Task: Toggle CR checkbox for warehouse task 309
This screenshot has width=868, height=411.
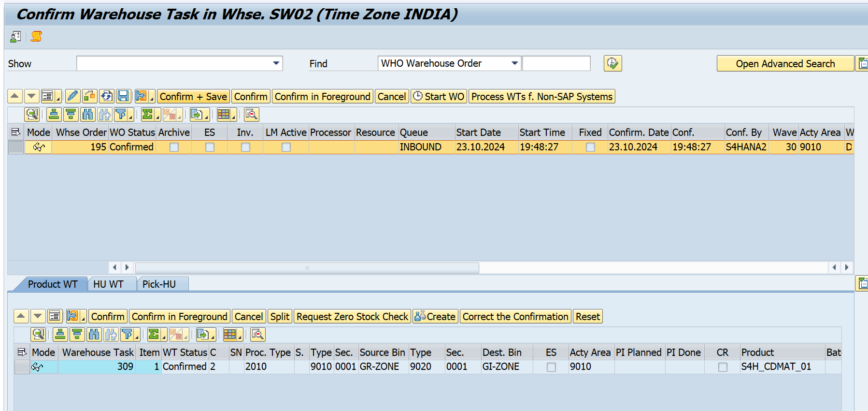Action: click(x=723, y=367)
